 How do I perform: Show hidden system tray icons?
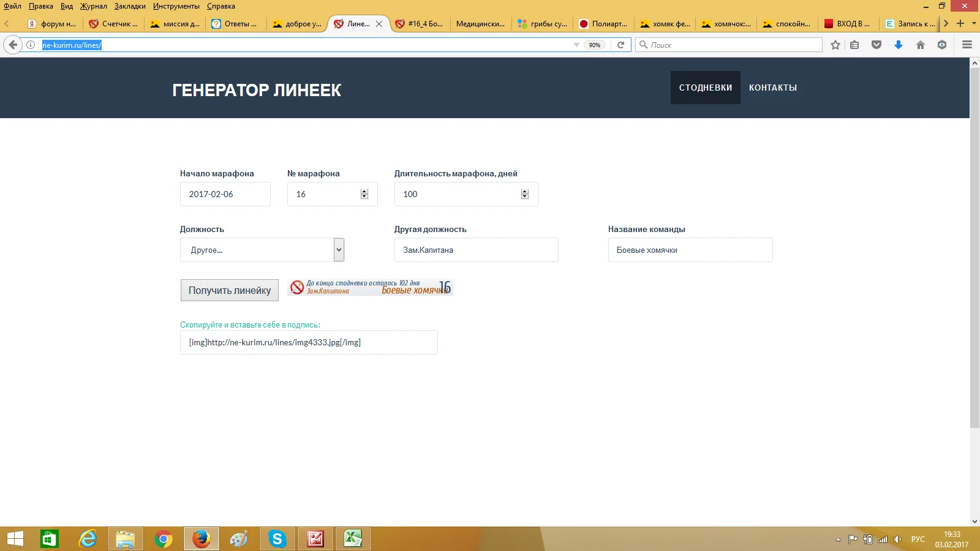[838, 539]
